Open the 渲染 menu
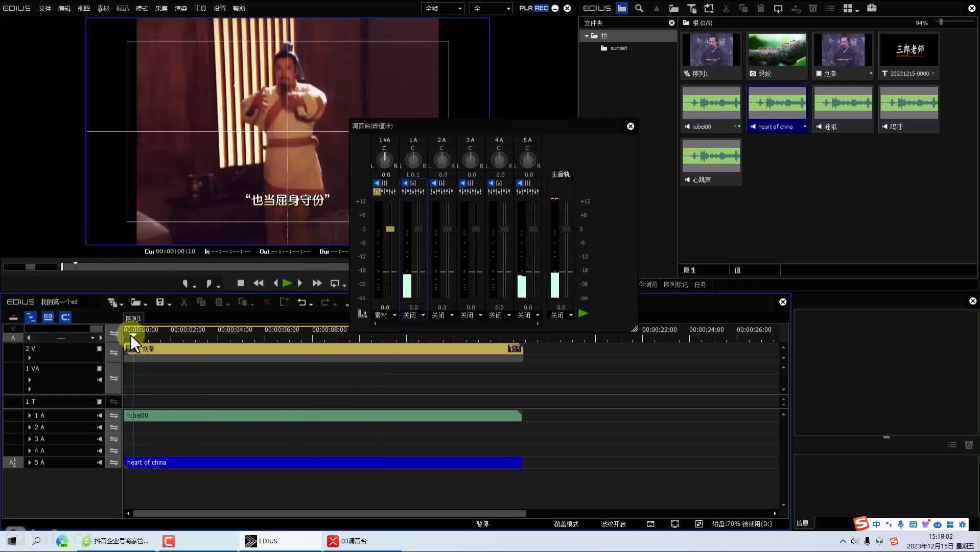This screenshot has height=552, width=980. [181, 8]
